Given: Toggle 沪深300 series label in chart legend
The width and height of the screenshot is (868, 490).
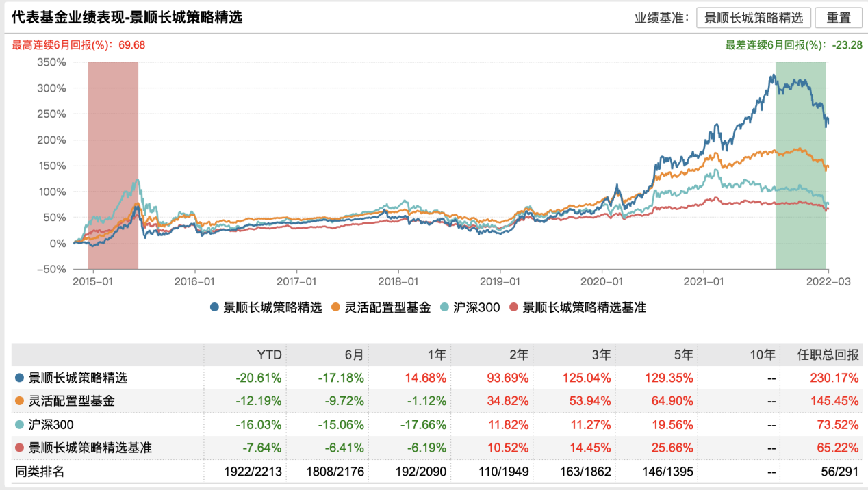Looking at the screenshot, I should point(476,308).
